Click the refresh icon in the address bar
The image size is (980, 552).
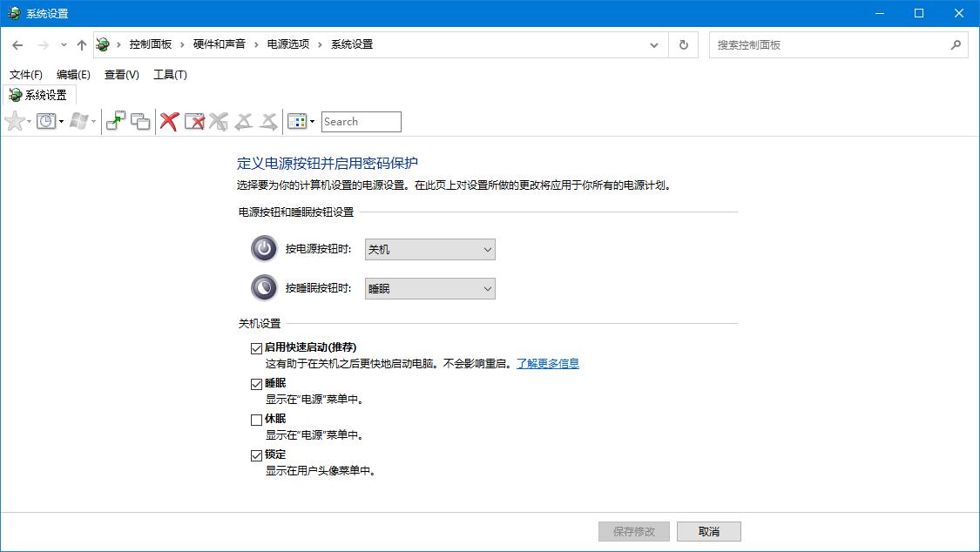(683, 44)
